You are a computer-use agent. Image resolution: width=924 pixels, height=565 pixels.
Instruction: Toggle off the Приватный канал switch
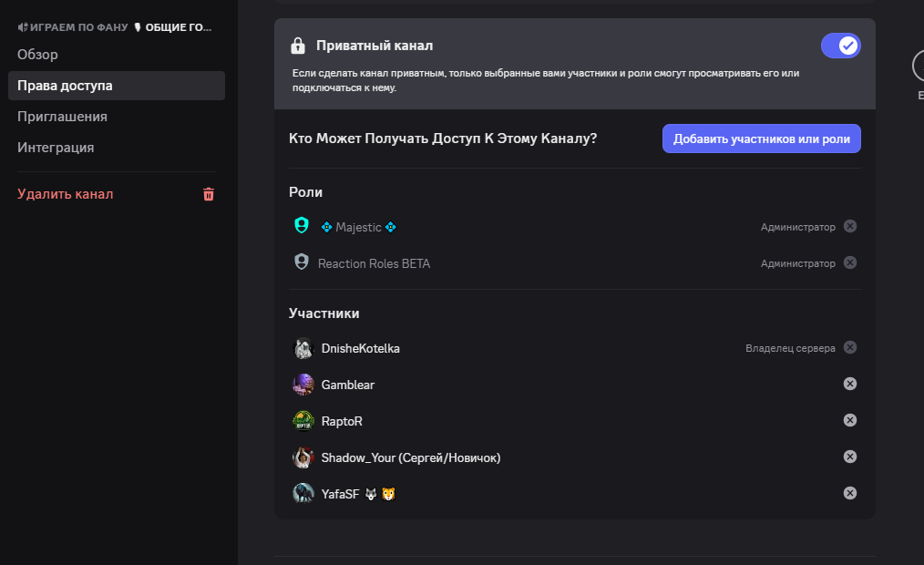[841, 46]
